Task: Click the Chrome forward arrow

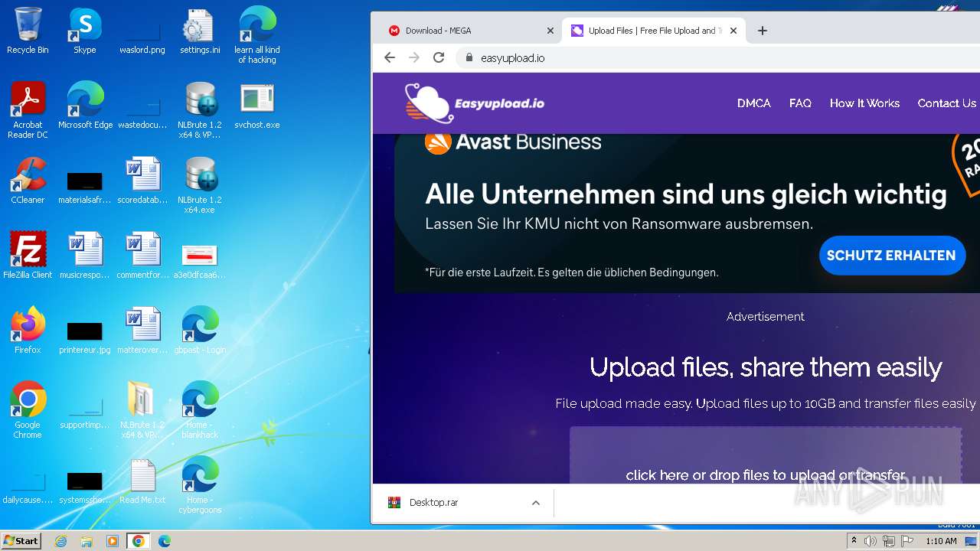Action: coord(414,57)
